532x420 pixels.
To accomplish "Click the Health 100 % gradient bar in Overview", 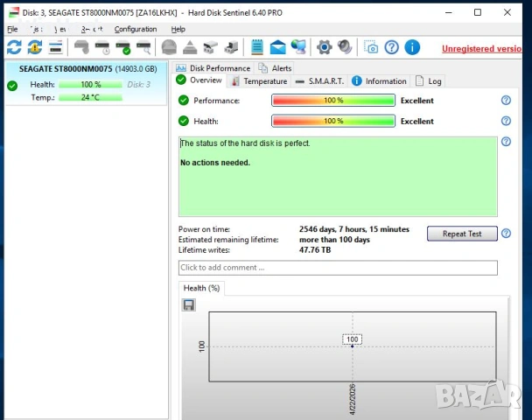I will [333, 121].
